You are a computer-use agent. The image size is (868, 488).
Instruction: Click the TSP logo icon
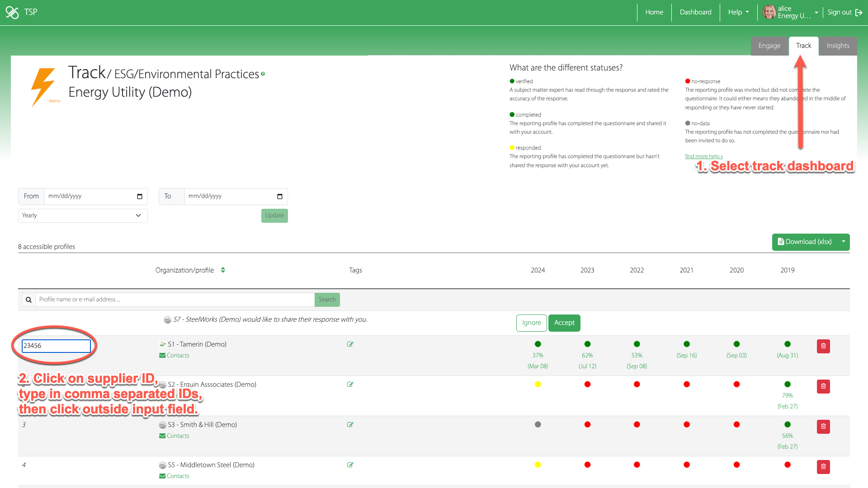[12, 12]
